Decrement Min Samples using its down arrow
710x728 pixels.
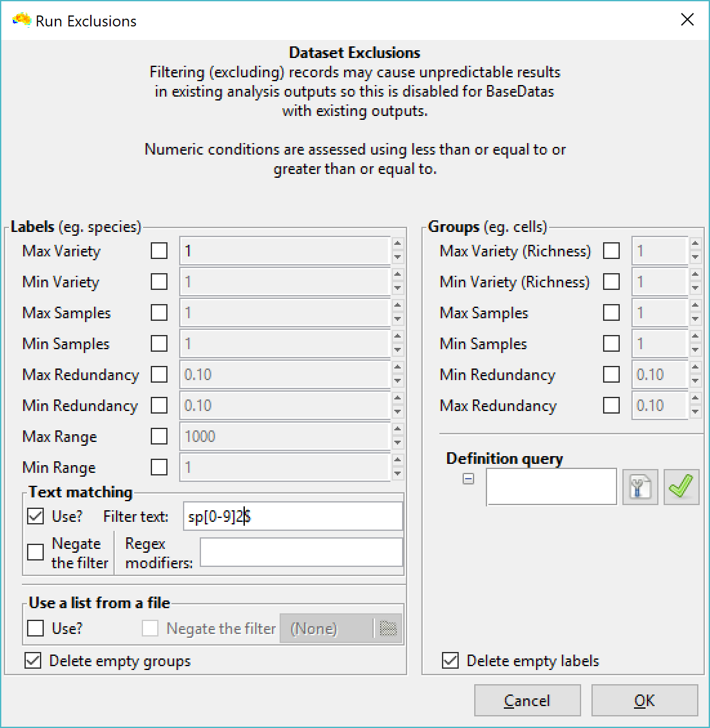tap(398, 349)
